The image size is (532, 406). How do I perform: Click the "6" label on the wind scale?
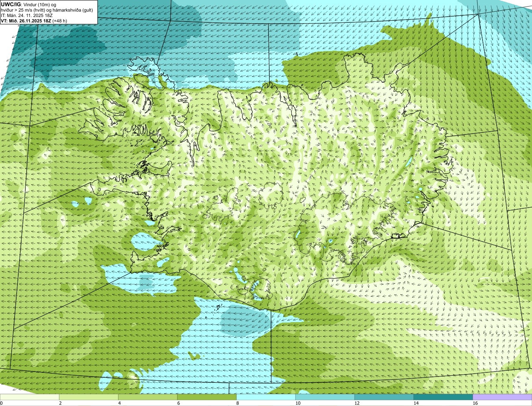point(179,403)
